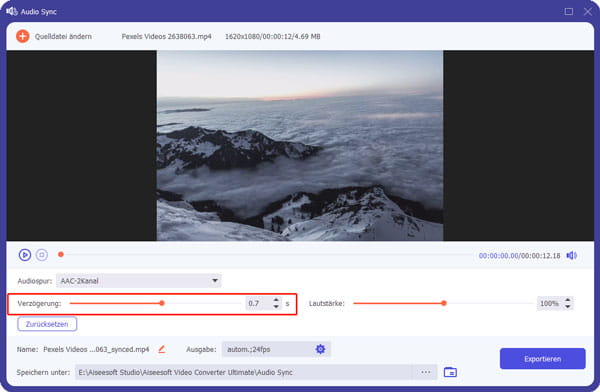The width and height of the screenshot is (600, 392).
Task: Stop the video playback
Action: tap(42, 255)
